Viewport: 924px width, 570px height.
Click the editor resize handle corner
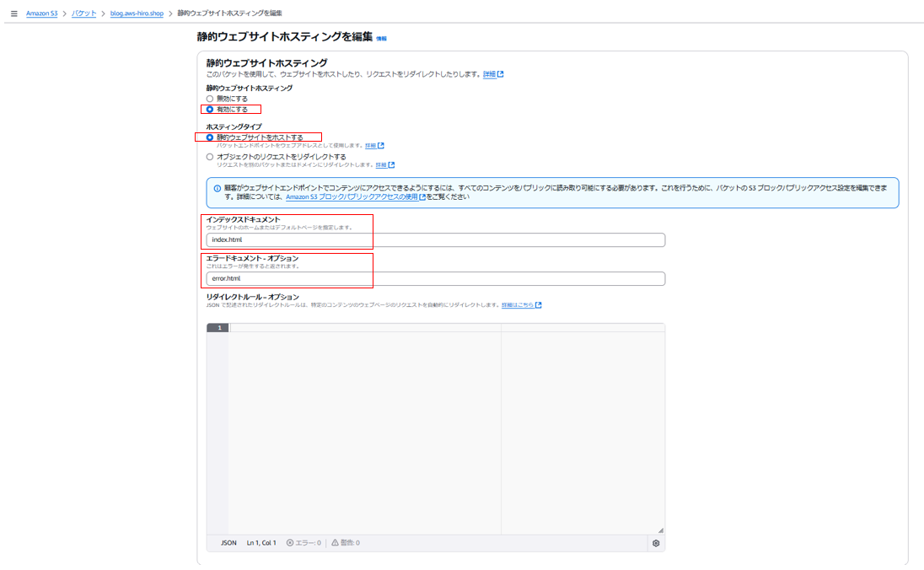(661, 530)
